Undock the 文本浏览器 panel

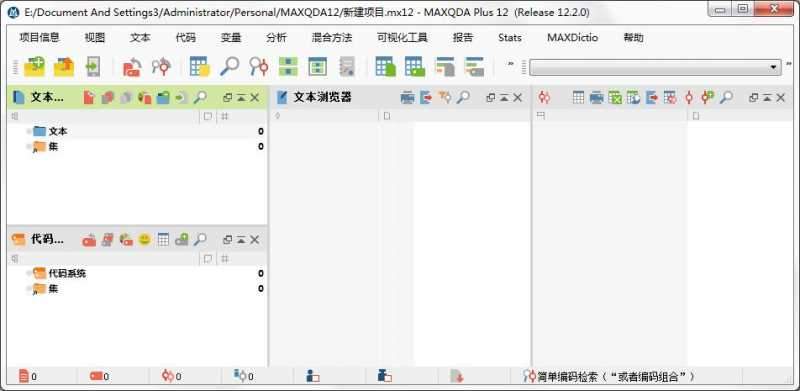click(x=491, y=97)
